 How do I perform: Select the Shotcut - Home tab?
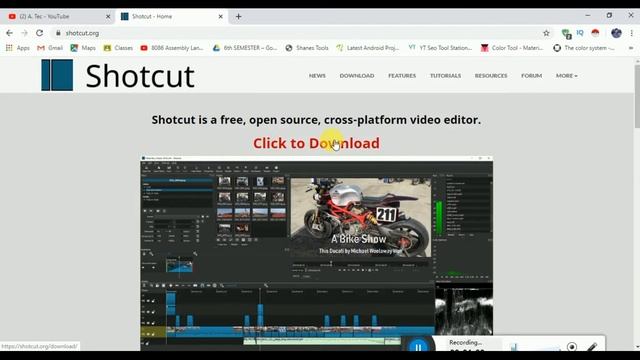171,16
